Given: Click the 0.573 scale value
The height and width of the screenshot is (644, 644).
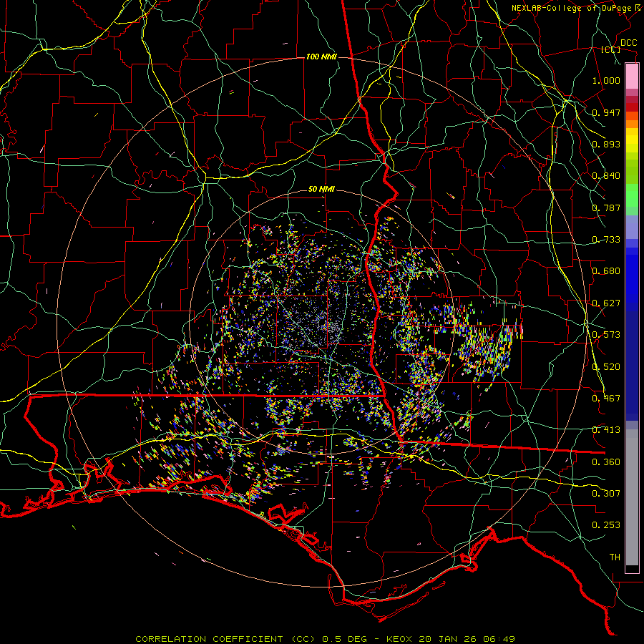Looking at the screenshot, I should click(606, 335).
